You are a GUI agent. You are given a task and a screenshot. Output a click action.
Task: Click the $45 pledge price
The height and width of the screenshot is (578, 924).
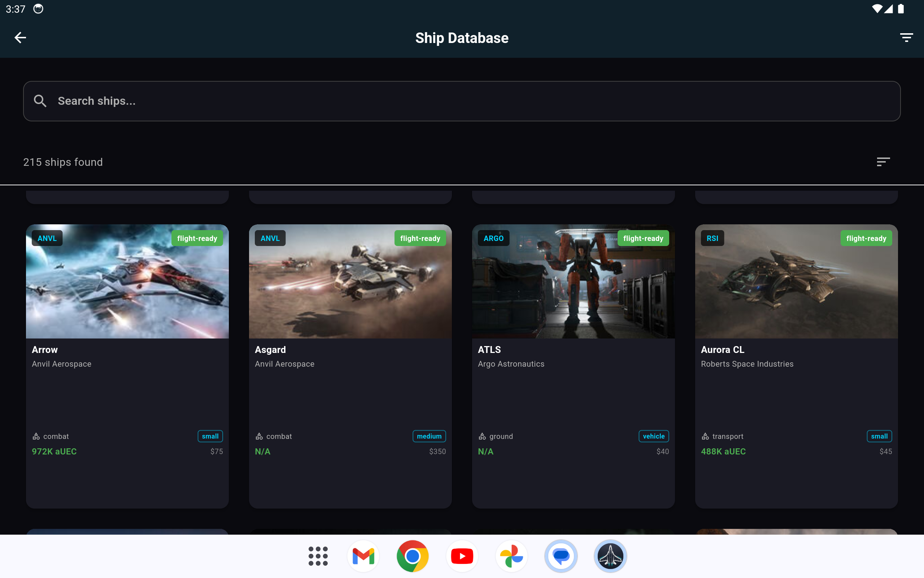885,452
